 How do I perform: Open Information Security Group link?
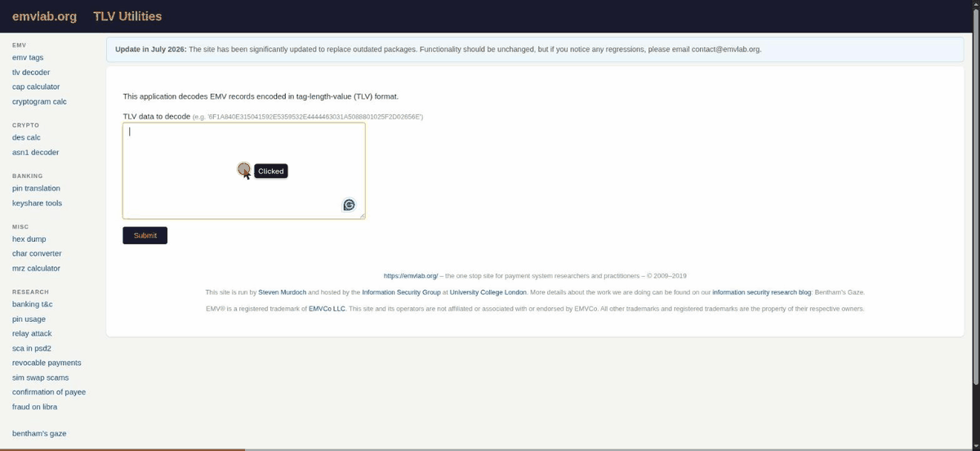point(401,292)
